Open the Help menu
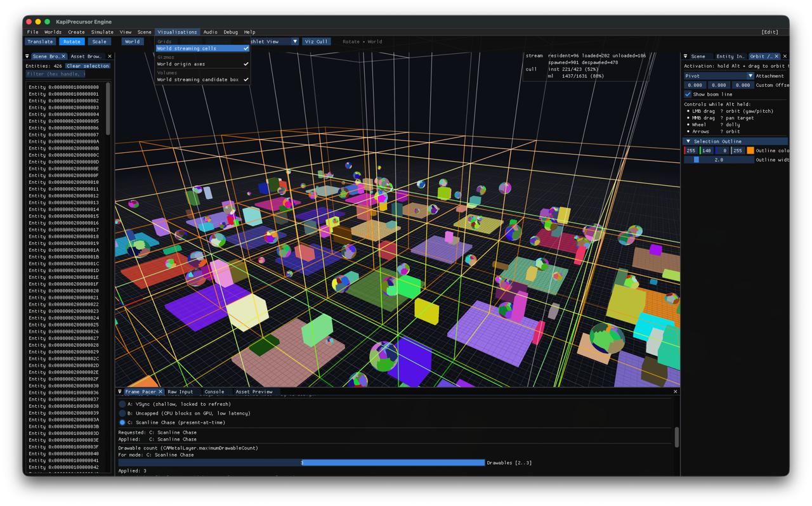The height and width of the screenshot is (506, 812). tap(249, 32)
